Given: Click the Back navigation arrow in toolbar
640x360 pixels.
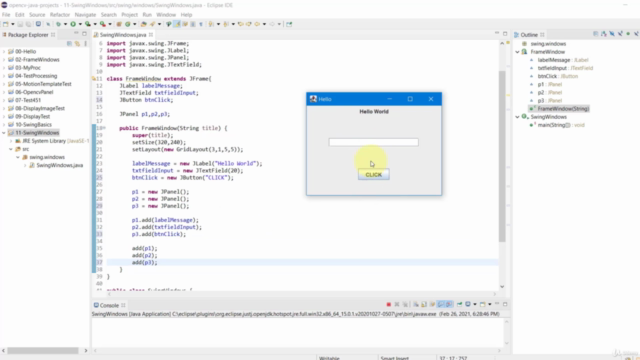Looking at the screenshot, I should coord(257,24).
